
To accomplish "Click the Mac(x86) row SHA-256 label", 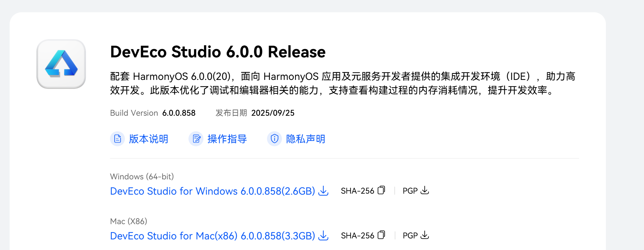I will click(357, 236).
